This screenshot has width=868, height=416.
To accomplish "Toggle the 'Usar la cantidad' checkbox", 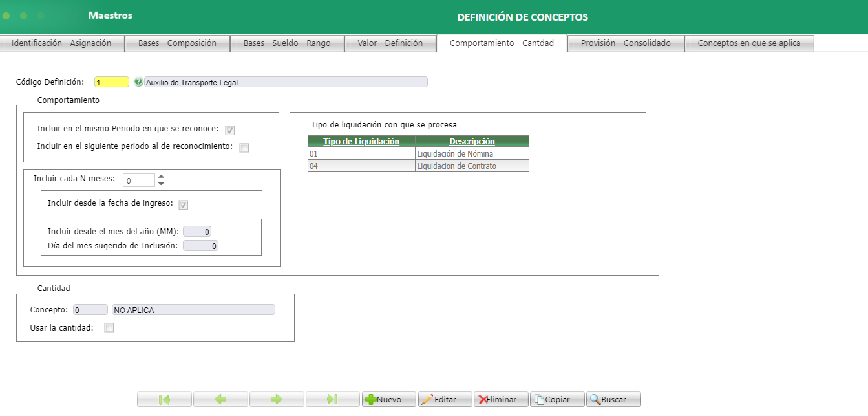I will [109, 327].
